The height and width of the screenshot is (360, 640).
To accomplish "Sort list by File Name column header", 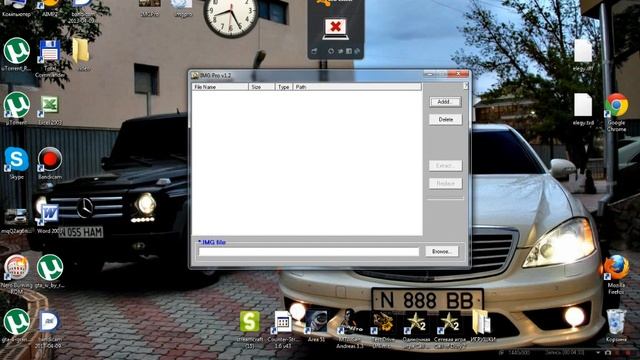I will (220, 87).
